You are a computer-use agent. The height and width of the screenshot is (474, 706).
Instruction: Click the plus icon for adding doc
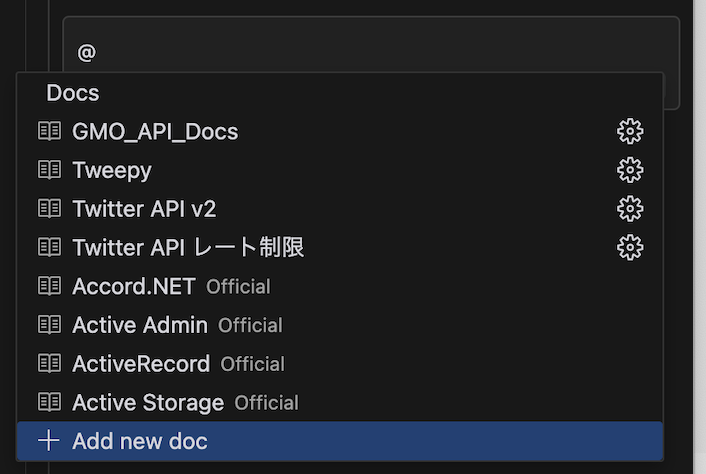(49, 441)
